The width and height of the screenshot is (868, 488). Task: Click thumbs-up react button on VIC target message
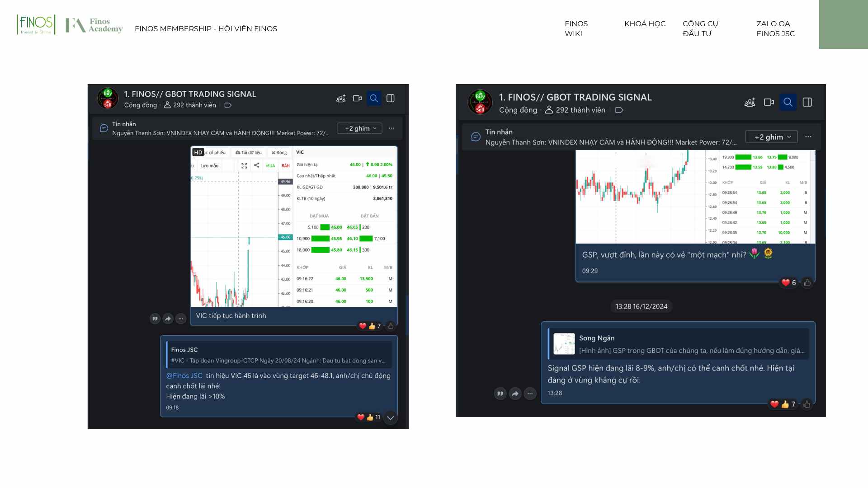[x=370, y=418]
